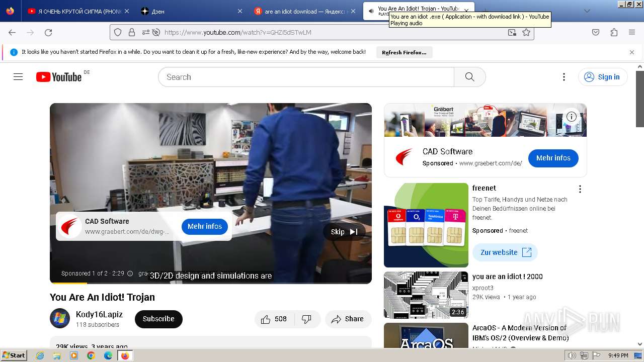The width and height of the screenshot is (644, 362).
Task: Skip the video ad
Action: [344, 232]
